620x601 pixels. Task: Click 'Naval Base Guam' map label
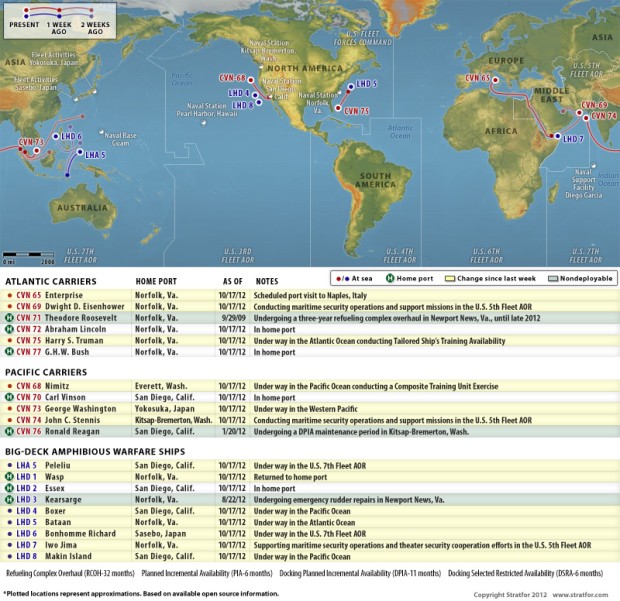[x=120, y=139]
